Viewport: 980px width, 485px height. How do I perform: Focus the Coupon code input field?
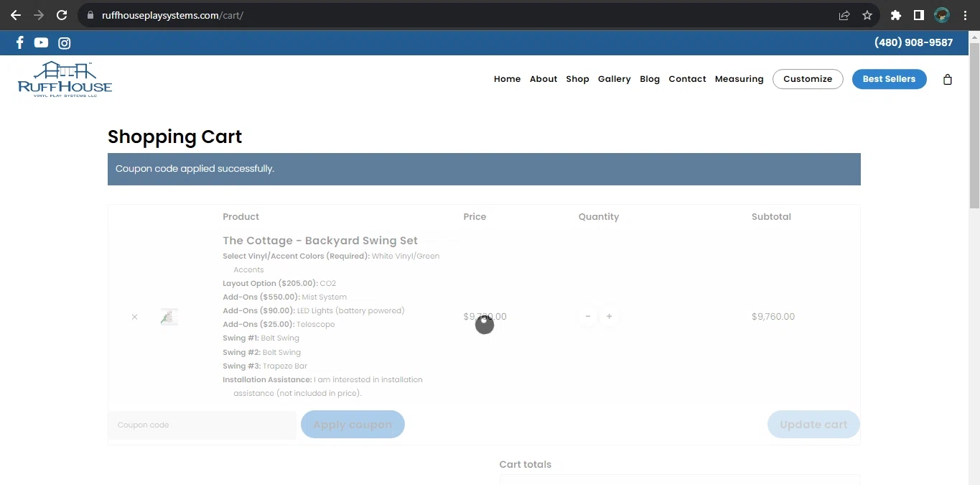pyautogui.click(x=202, y=425)
